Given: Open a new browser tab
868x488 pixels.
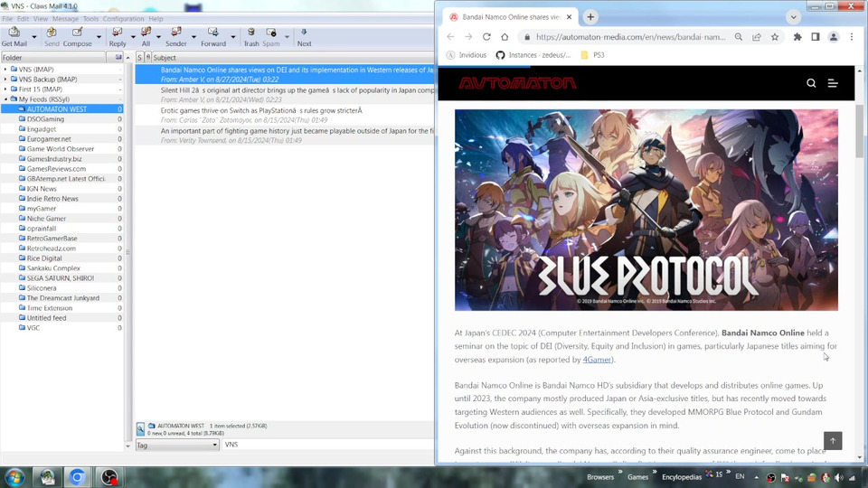Looking at the screenshot, I should (590, 17).
